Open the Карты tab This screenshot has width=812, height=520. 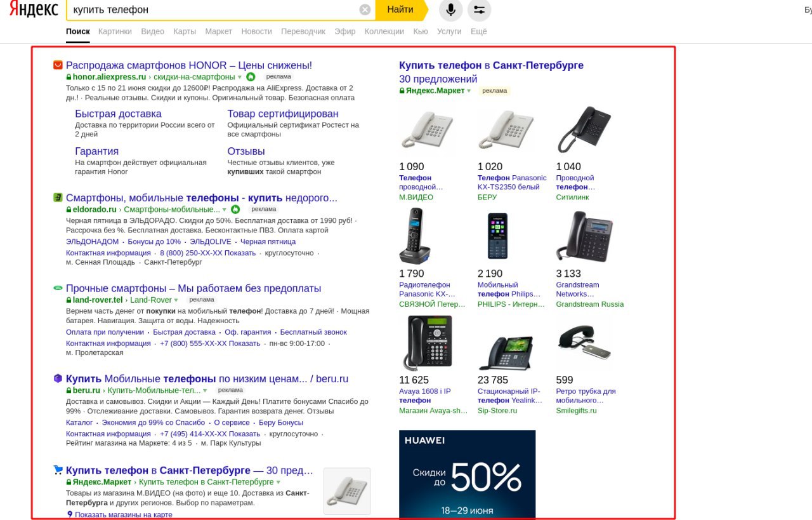tap(185, 31)
